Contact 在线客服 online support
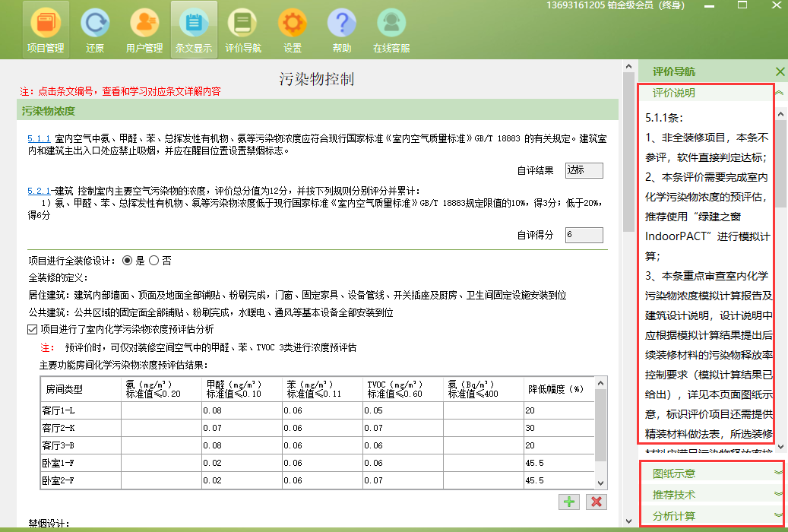This screenshot has height=532, width=788. tap(391, 30)
